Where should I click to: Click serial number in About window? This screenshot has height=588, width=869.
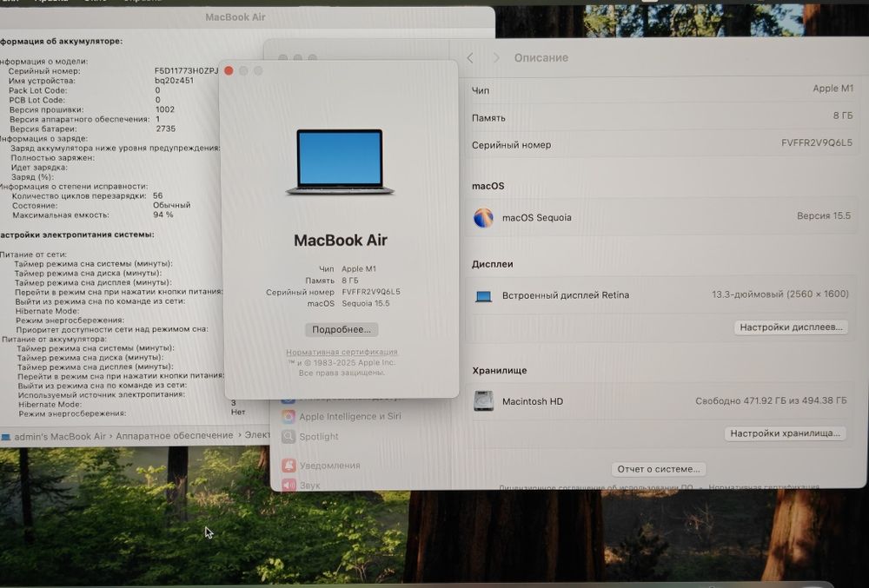371,292
